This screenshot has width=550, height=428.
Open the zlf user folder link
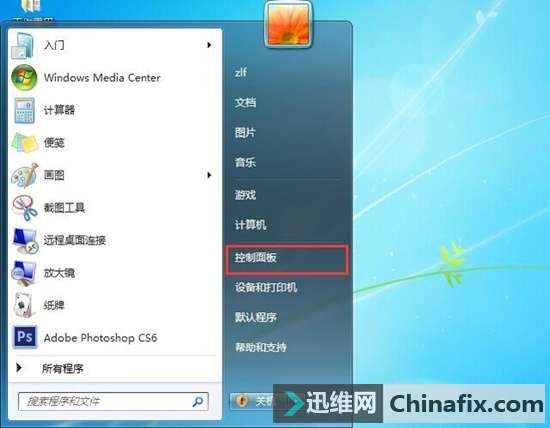(x=241, y=72)
